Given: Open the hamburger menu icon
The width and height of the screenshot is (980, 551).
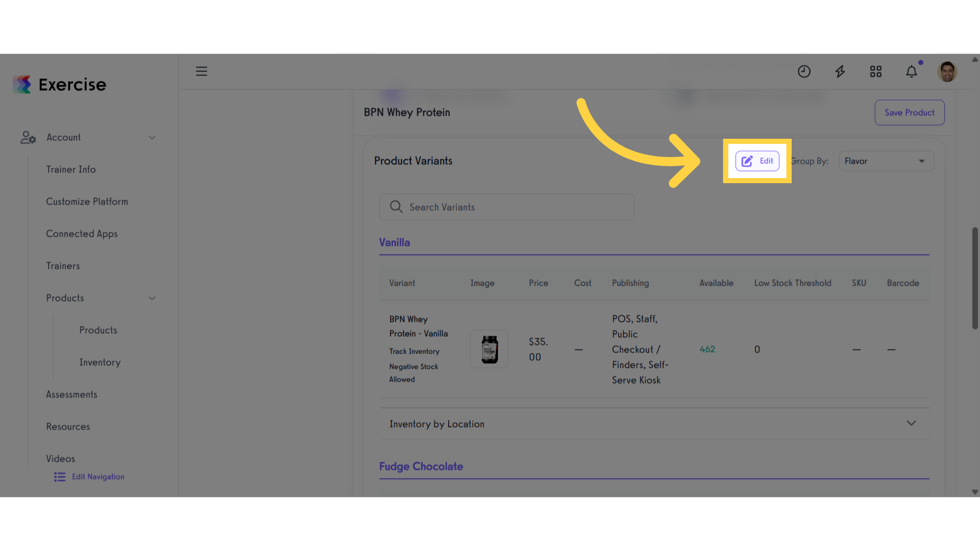Looking at the screenshot, I should point(202,71).
